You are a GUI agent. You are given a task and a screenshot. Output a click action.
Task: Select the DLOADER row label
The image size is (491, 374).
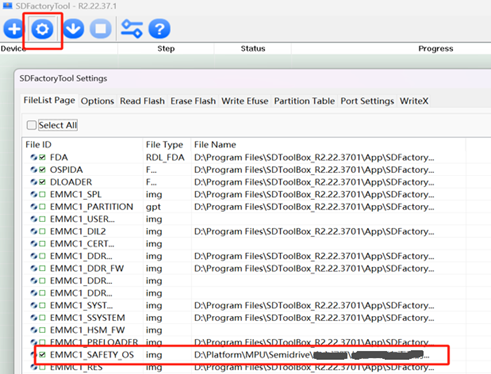(x=71, y=182)
